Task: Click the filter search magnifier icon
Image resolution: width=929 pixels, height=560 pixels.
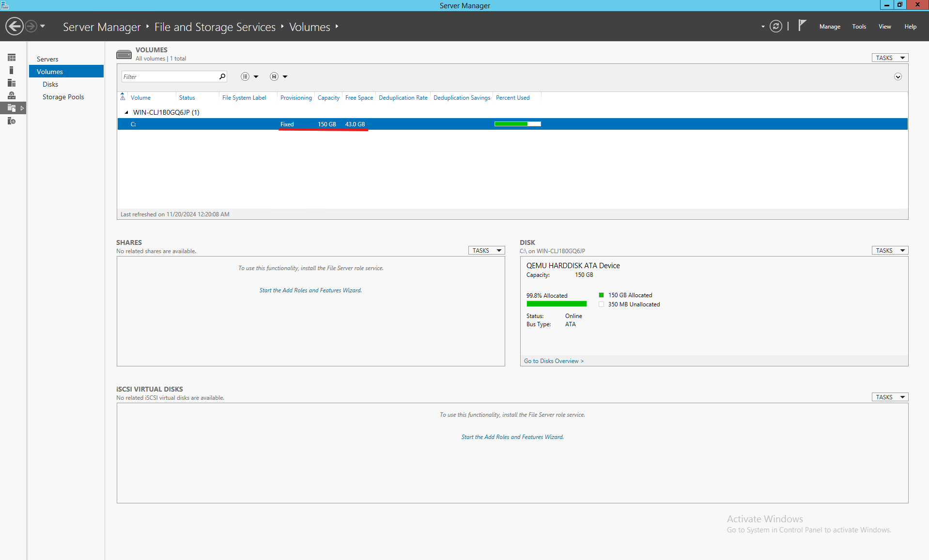Action: 222,76
